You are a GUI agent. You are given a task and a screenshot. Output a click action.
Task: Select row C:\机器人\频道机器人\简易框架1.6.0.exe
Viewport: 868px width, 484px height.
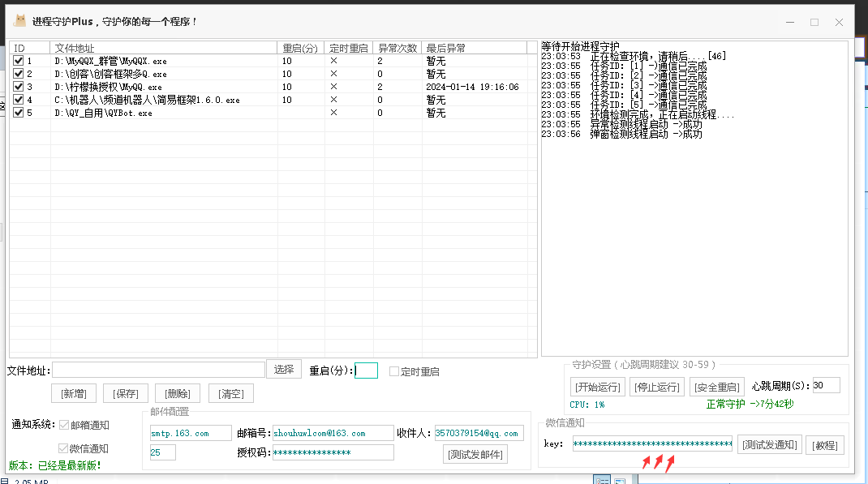tap(148, 100)
